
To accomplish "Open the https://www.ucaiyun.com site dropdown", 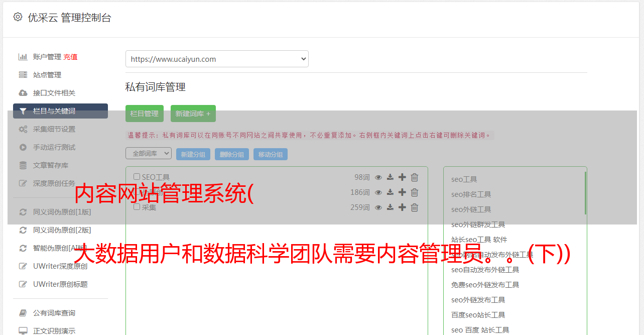I will click(217, 59).
